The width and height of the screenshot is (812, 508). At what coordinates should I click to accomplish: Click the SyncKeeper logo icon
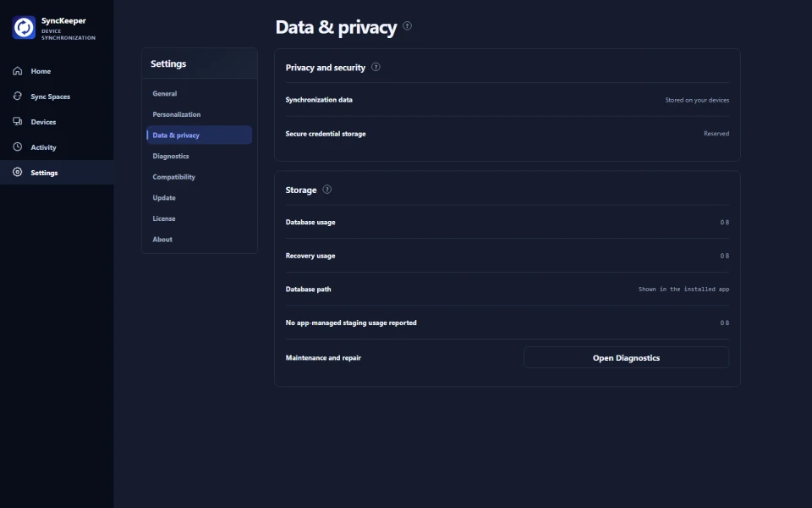[x=24, y=27]
